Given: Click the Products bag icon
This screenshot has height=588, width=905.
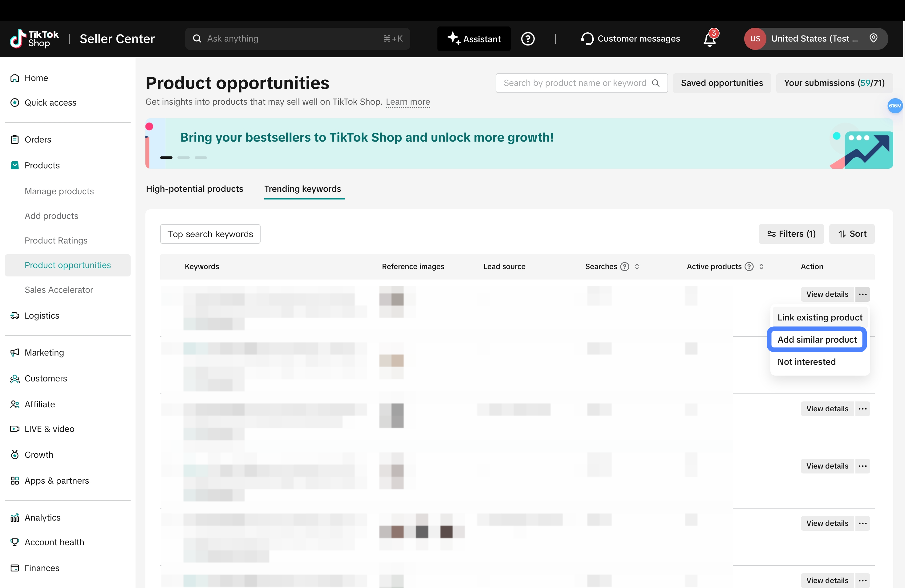Looking at the screenshot, I should click(15, 165).
